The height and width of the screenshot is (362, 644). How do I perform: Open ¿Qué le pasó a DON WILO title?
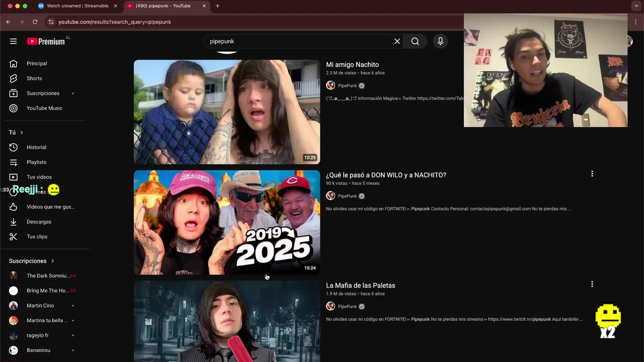pyautogui.click(x=386, y=175)
